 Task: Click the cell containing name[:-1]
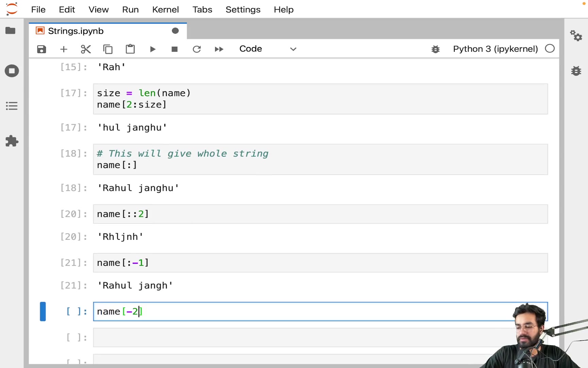pyautogui.click(x=320, y=263)
